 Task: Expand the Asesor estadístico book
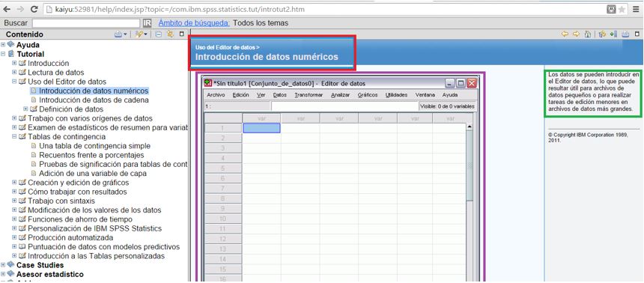pos(3,274)
